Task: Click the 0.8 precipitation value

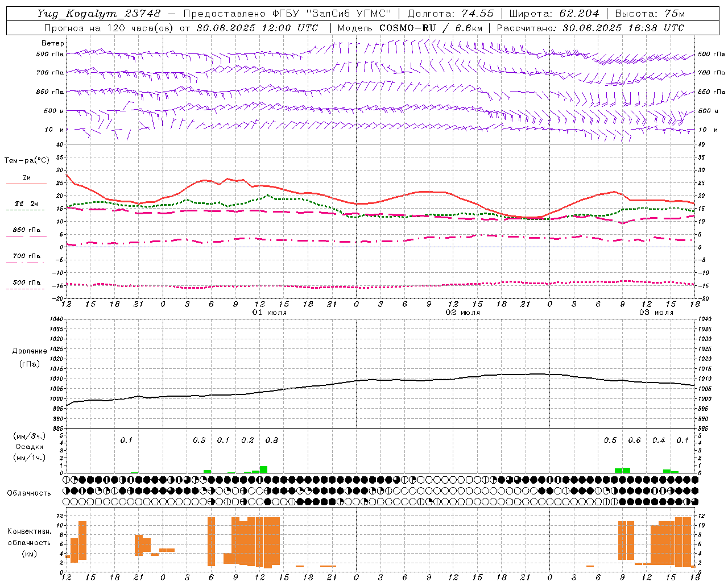Action: (x=272, y=440)
